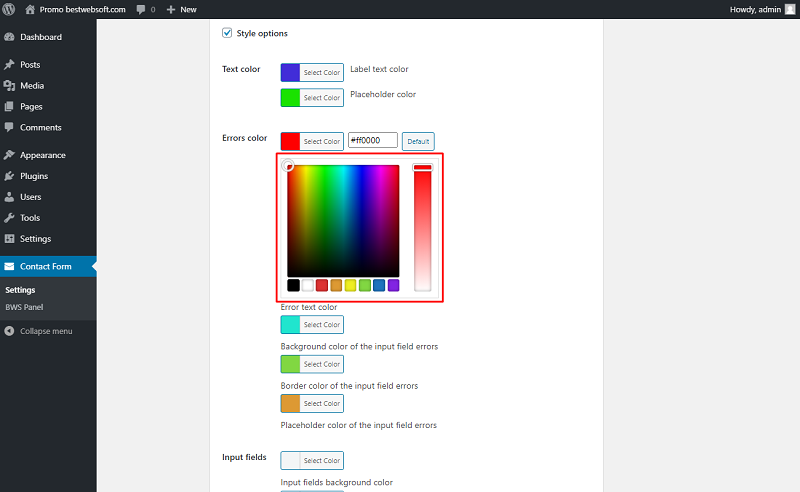
Task: Click the orange error border swatch
Action: [290, 403]
